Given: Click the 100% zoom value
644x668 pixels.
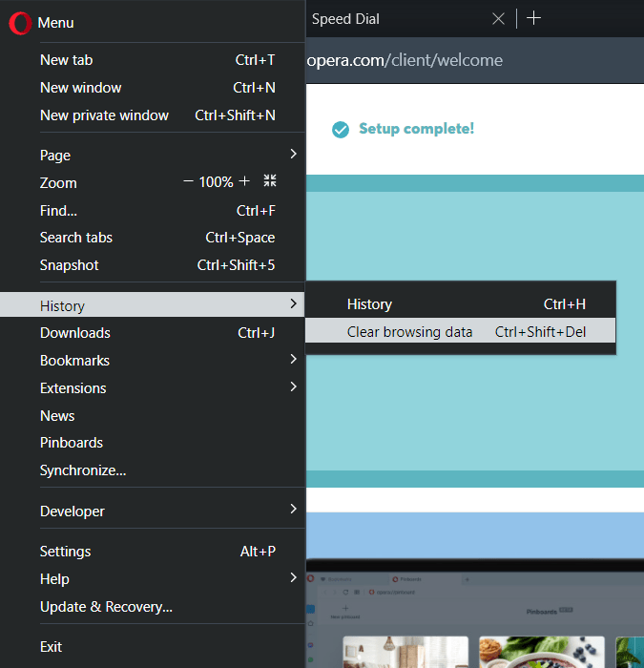Looking at the screenshot, I should (216, 182).
